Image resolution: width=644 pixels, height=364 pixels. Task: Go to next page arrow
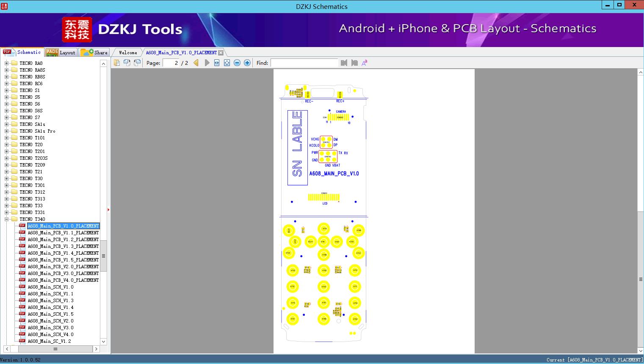(x=207, y=63)
